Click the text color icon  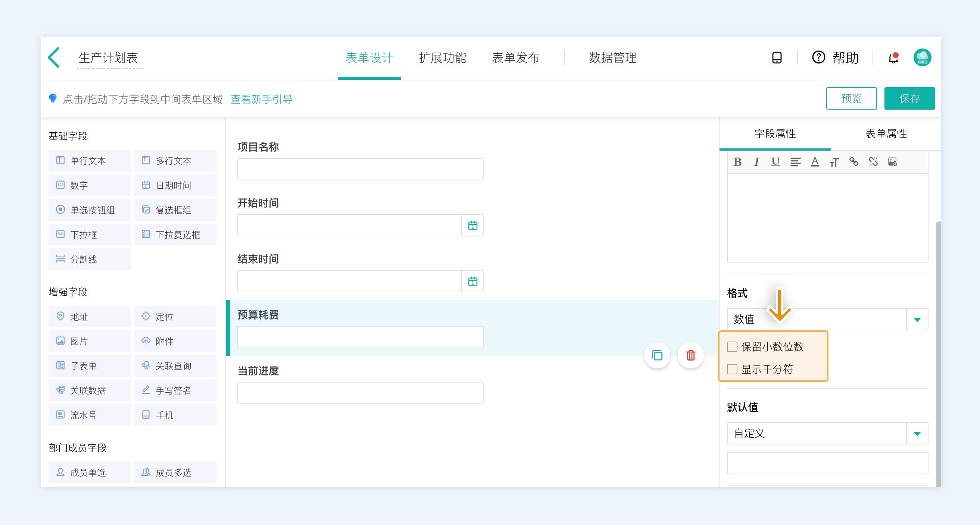point(815,162)
